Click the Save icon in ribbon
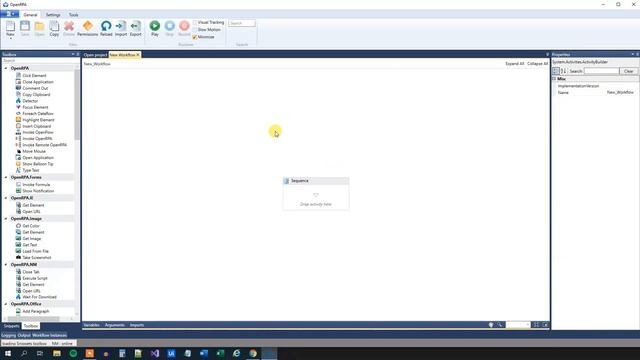Viewport: 640px width, 360px height. click(x=25, y=28)
